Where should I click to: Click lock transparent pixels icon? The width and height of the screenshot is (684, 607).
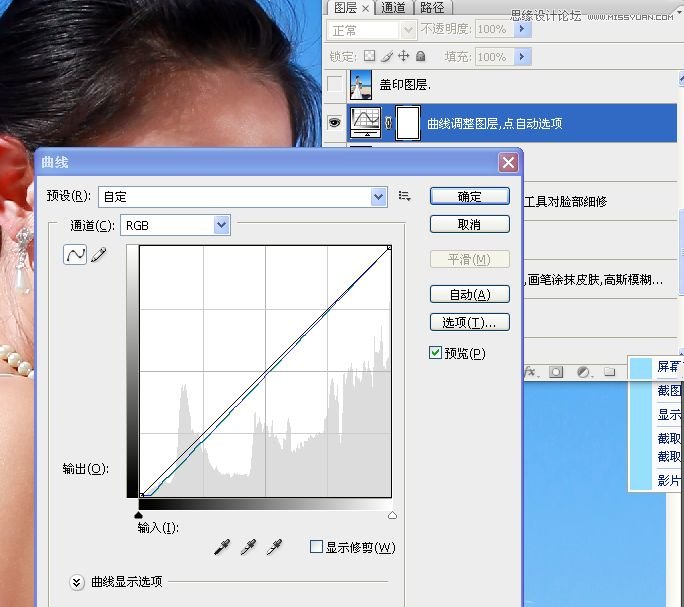[369, 56]
